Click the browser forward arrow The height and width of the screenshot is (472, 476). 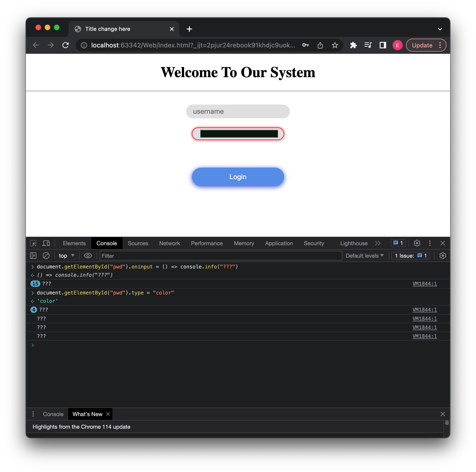tap(51, 45)
